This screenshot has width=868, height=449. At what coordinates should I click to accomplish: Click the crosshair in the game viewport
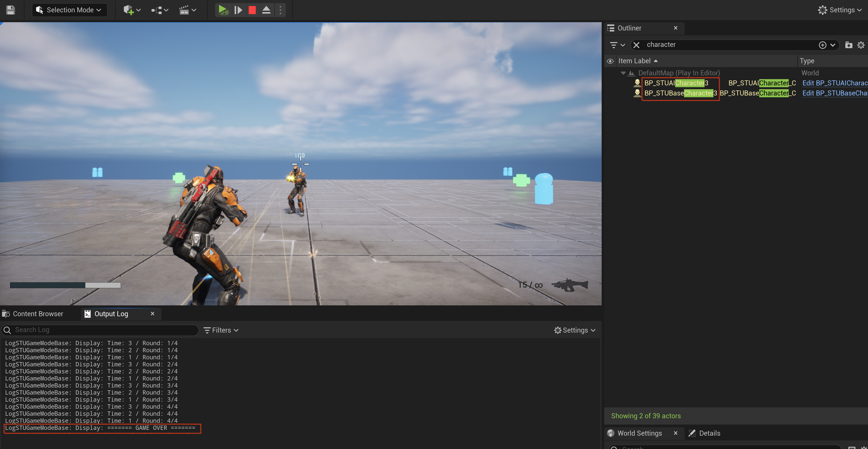click(300, 164)
